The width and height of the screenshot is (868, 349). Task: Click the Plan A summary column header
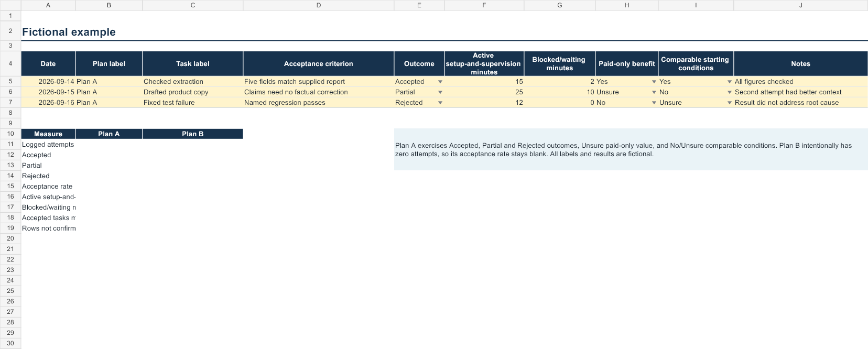(109, 134)
